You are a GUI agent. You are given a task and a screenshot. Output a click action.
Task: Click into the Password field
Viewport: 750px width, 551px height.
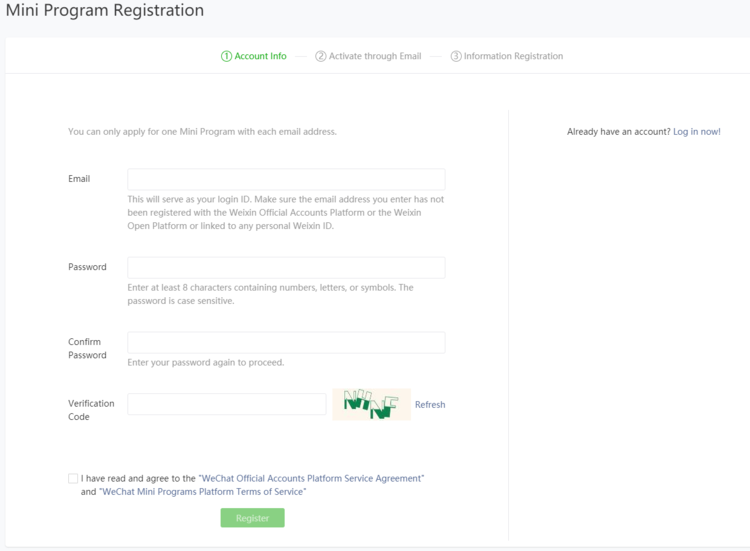pyautogui.click(x=286, y=267)
